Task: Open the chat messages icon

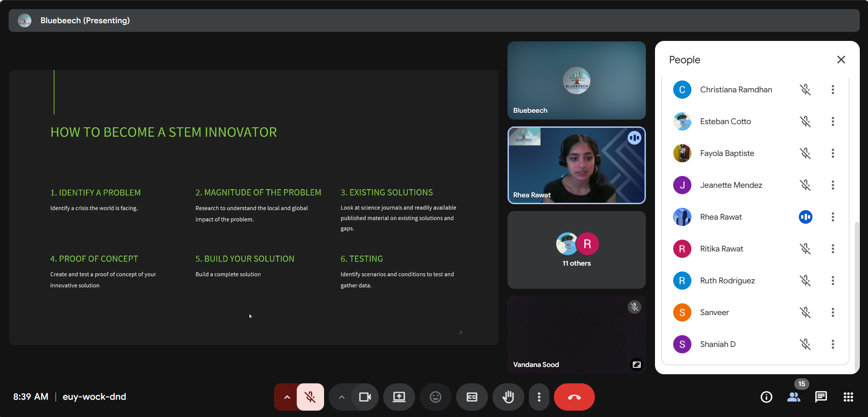Action: [x=821, y=397]
